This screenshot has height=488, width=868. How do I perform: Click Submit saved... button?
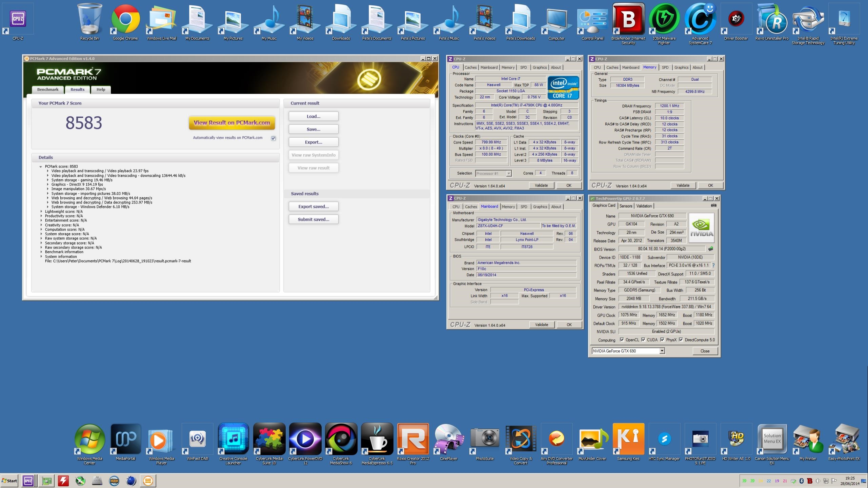(314, 219)
